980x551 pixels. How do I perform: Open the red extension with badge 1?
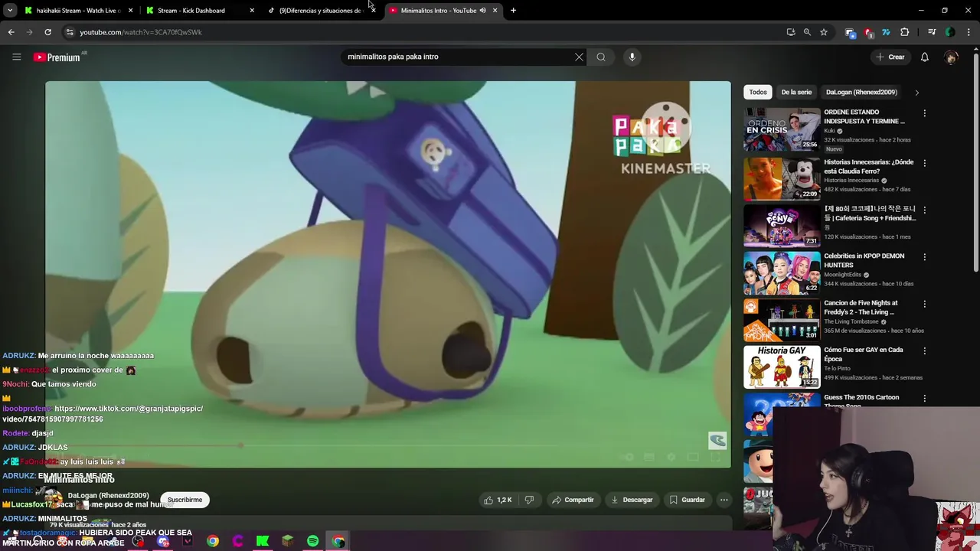pos(867,32)
